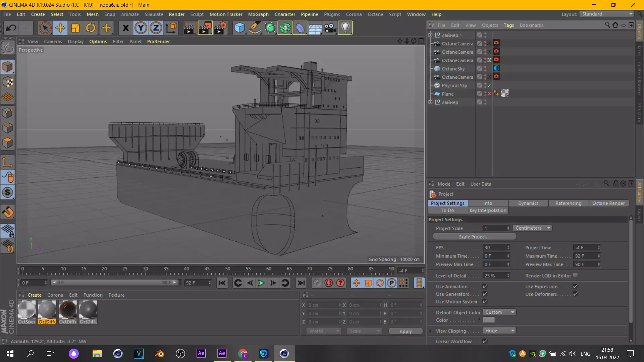Uncheck Use Animation checkbox
The image size is (644, 362).
point(485,286)
